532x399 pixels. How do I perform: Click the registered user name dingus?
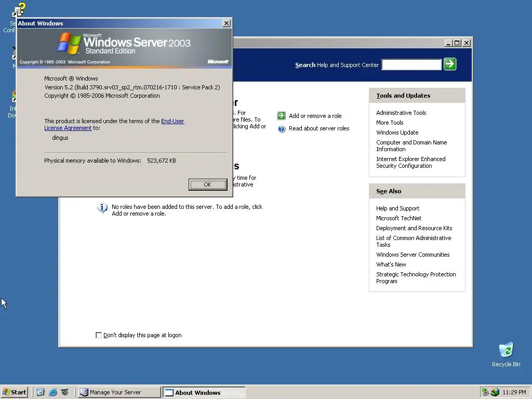pyautogui.click(x=60, y=138)
